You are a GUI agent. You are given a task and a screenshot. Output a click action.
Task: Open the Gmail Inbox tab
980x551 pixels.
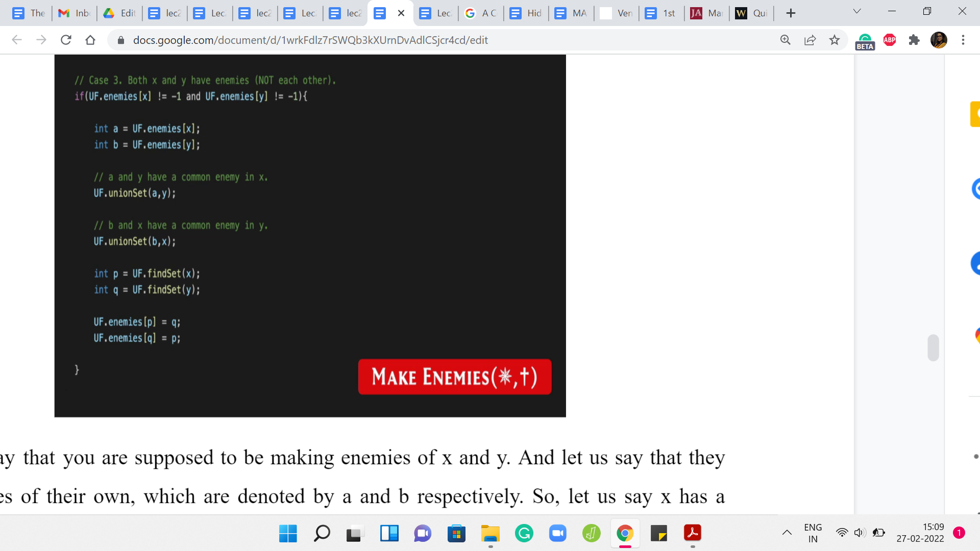point(74,13)
